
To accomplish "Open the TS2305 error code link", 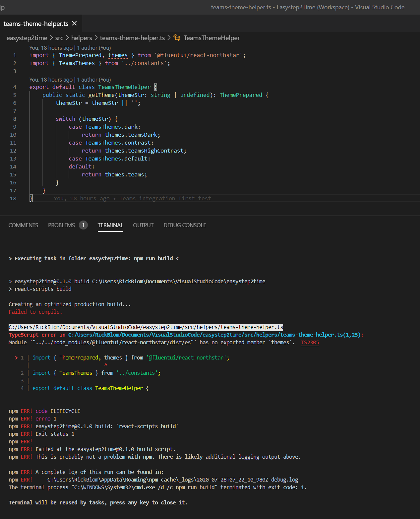I will pyautogui.click(x=310, y=343).
